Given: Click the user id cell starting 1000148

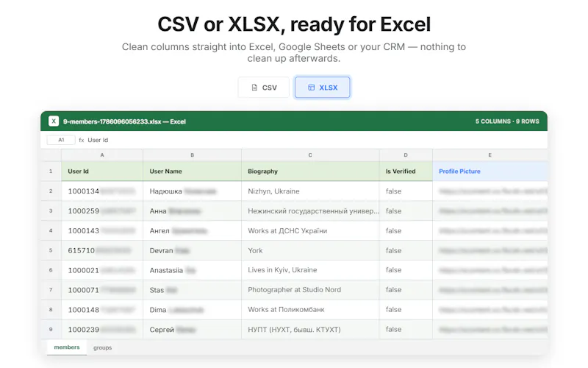Looking at the screenshot, I should [102, 310].
